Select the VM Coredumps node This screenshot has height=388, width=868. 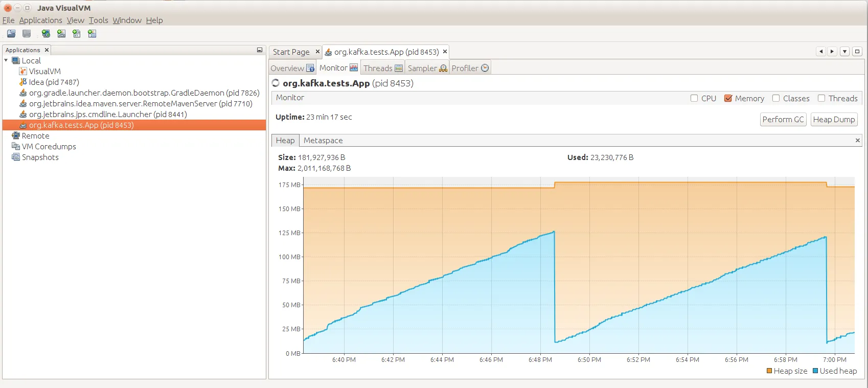pos(49,147)
